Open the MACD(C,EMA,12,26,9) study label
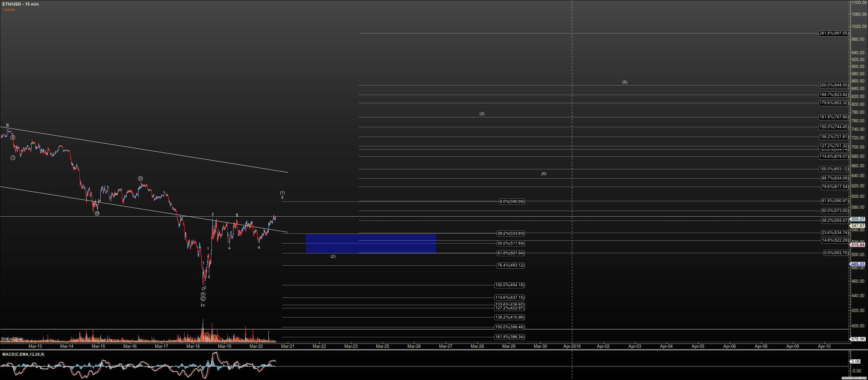868x380 pixels. (x=23, y=354)
